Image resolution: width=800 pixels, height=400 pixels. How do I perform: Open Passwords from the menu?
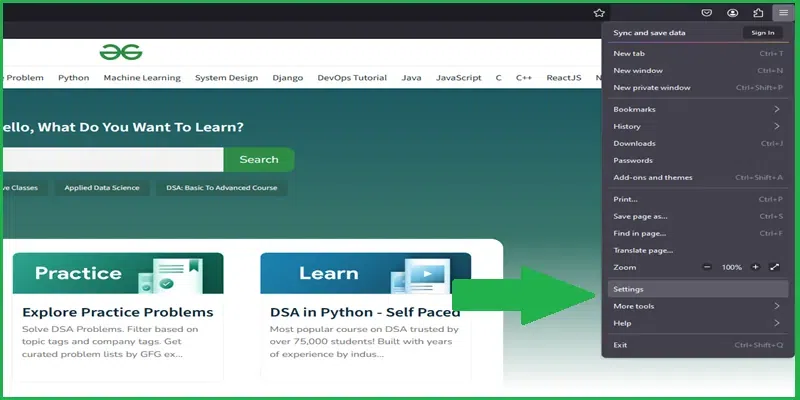(697, 160)
